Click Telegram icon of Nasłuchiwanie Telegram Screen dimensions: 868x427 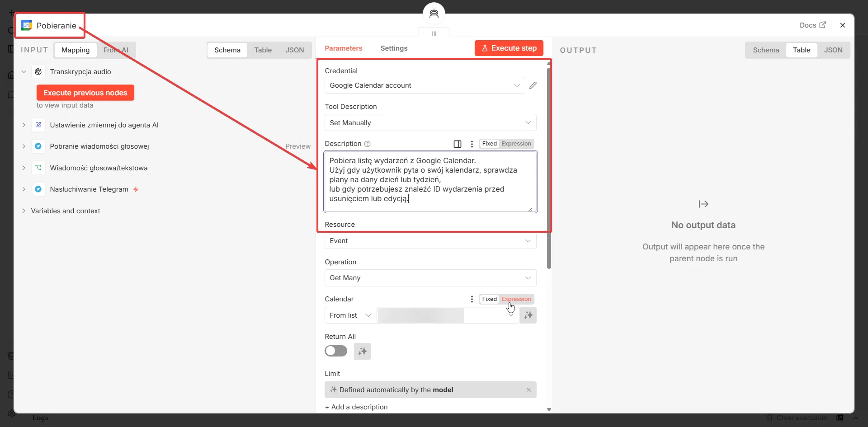tap(38, 189)
